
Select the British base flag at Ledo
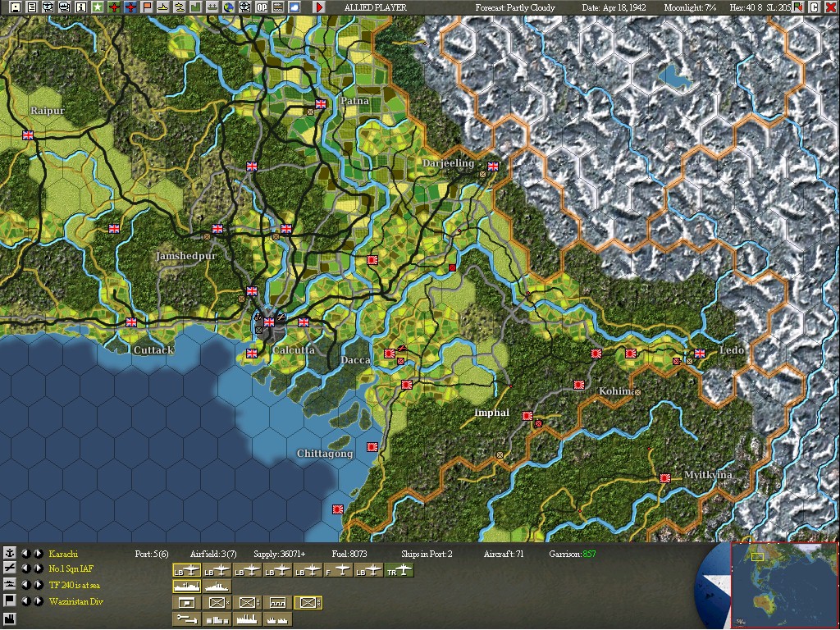click(700, 353)
